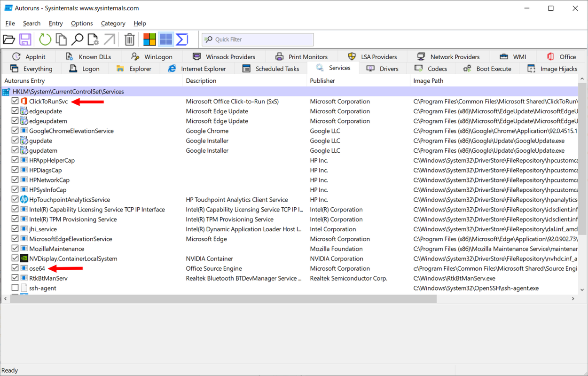Image resolution: width=588 pixels, height=376 pixels.
Task: Uncheck the gupdatem checkbox
Action: 15,150
